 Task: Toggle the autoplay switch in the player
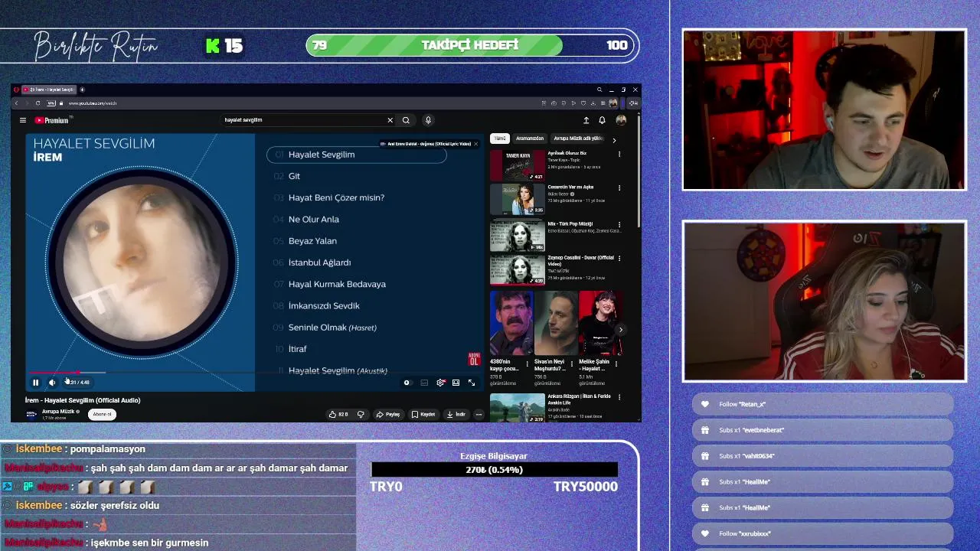click(407, 383)
